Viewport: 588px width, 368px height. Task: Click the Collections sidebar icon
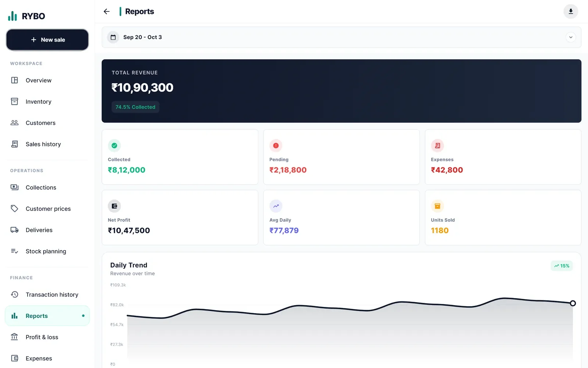coord(14,187)
